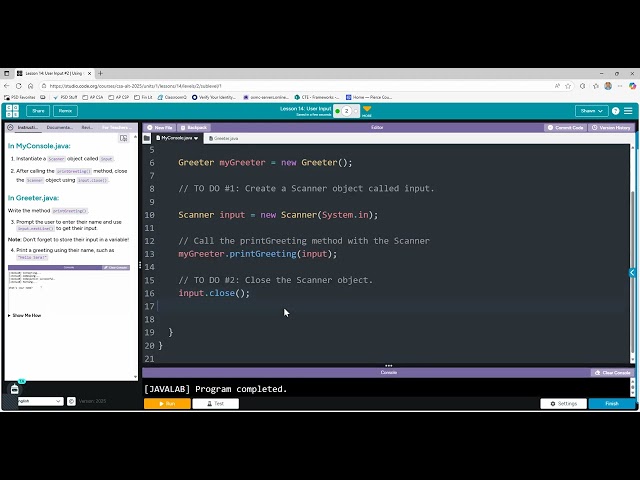Open the English language dropdown
This screenshot has width=640, height=480.
click(x=40, y=401)
